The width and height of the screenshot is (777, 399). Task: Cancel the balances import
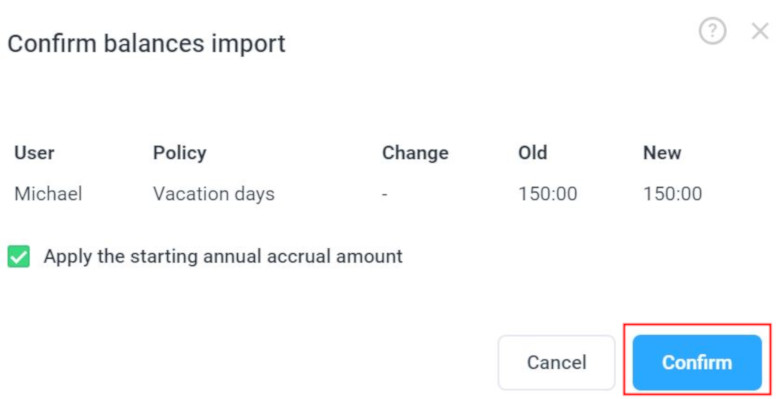tap(556, 362)
